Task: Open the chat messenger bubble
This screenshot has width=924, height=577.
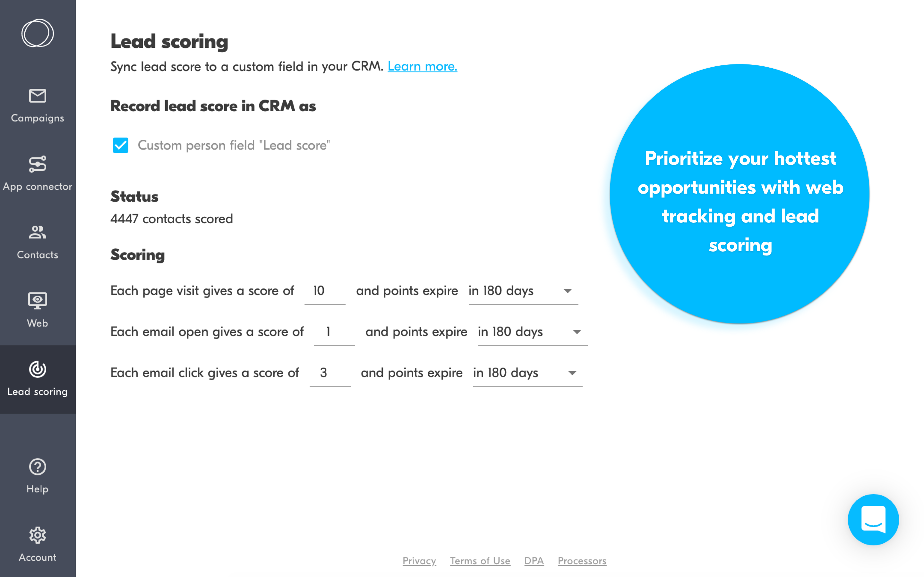Action: click(x=873, y=519)
